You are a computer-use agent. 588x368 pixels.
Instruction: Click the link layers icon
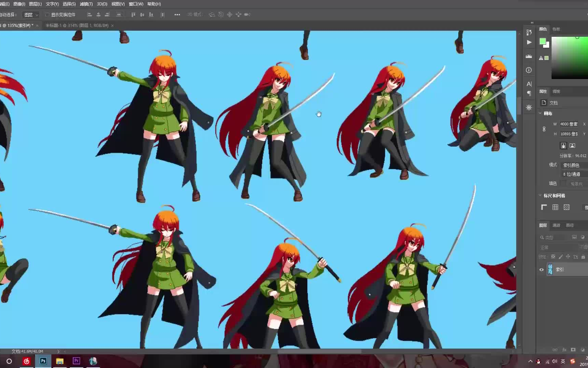[555, 350]
